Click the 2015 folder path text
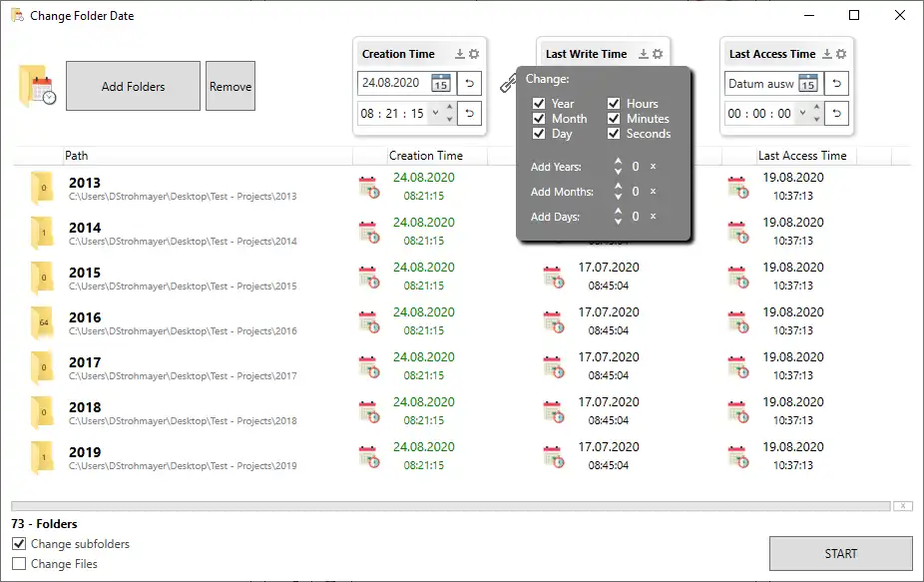The width and height of the screenshot is (924, 582). coord(183,287)
